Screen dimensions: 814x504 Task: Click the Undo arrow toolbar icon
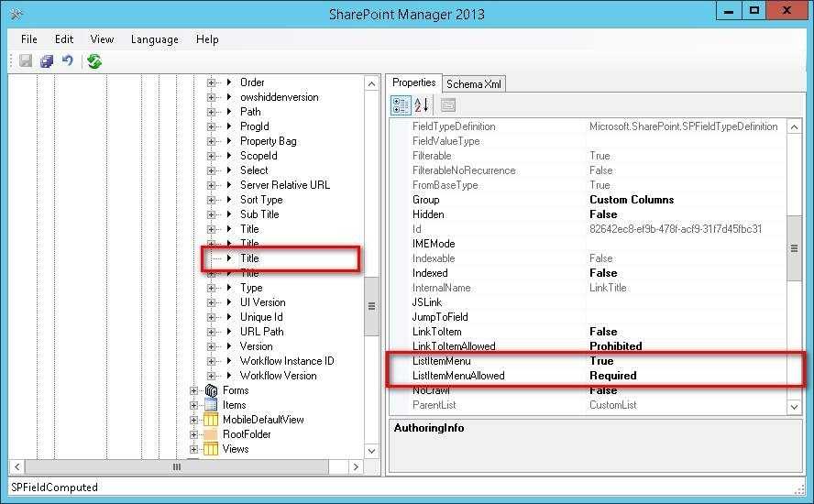(68, 60)
